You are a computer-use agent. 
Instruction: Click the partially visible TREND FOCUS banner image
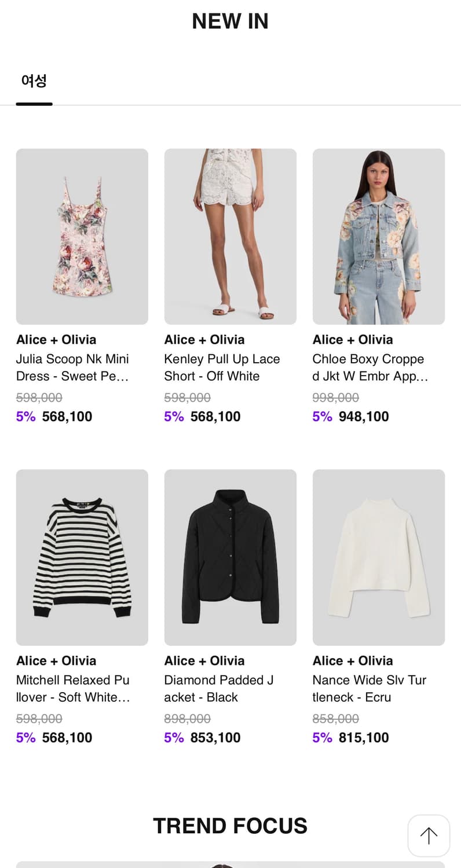pos(230,865)
